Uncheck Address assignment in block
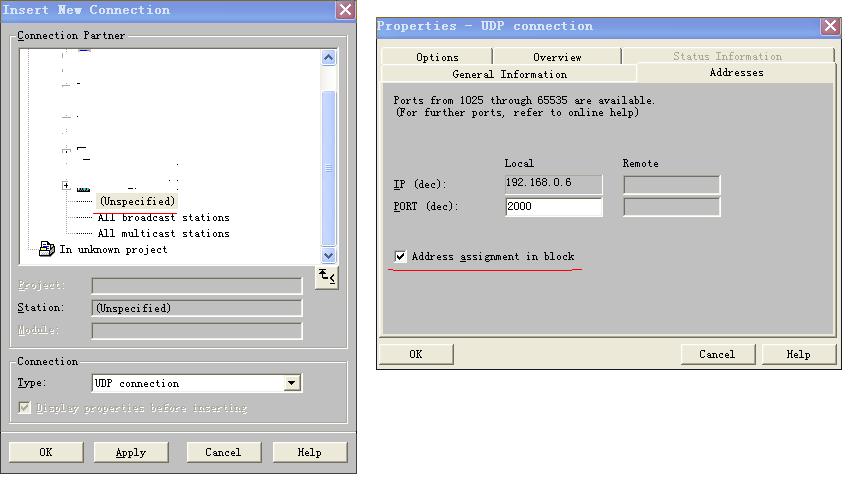Image resolution: width=859 pixels, height=490 pixels. pyautogui.click(x=401, y=257)
